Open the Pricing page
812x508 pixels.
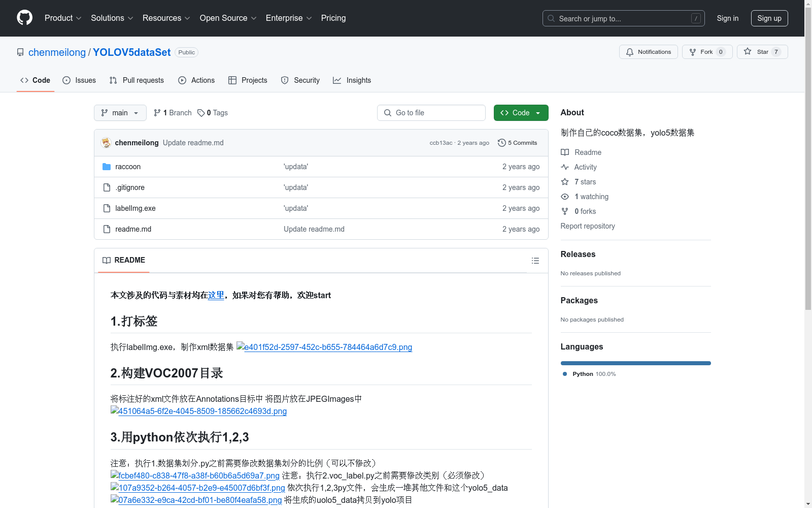point(333,18)
